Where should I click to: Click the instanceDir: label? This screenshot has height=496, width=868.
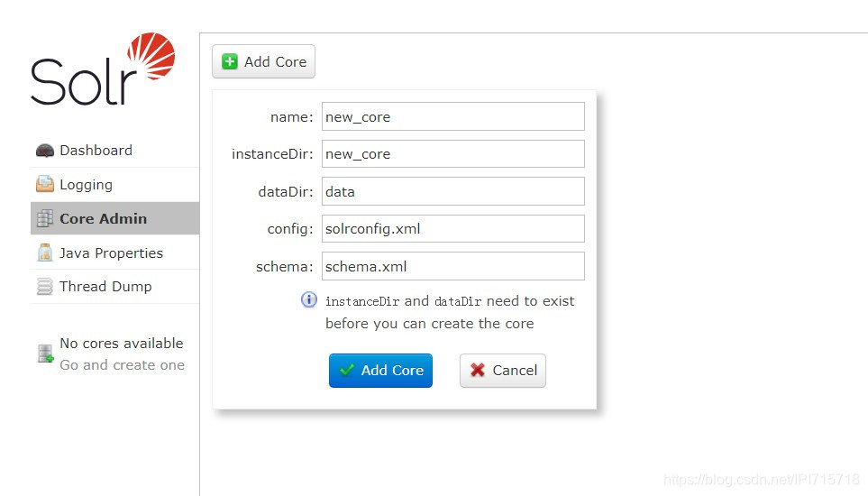[x=272, y=154]
